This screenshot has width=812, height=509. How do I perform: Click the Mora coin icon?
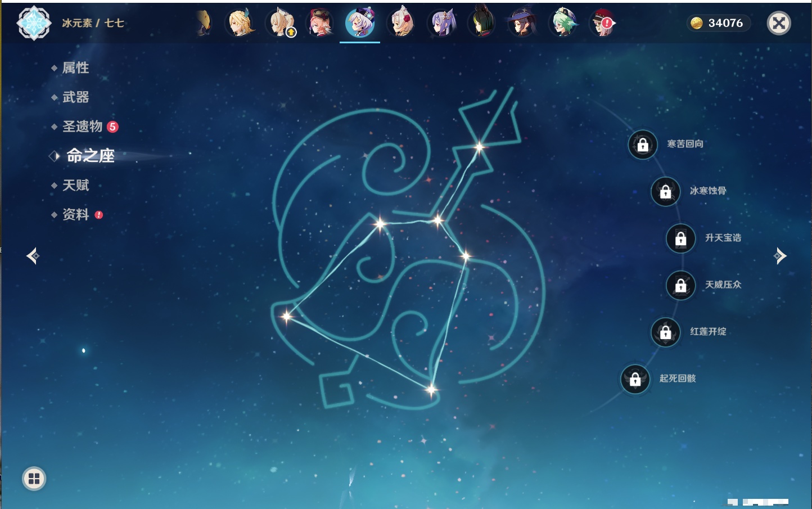pos(697,23)
